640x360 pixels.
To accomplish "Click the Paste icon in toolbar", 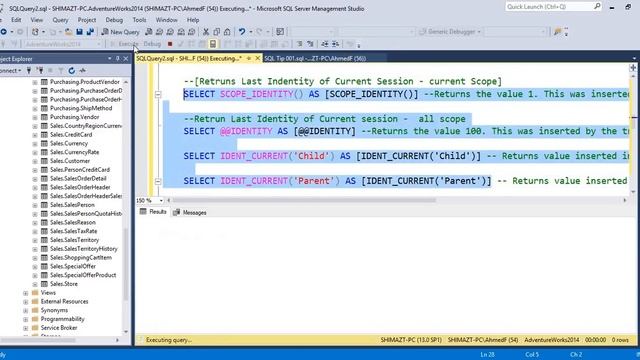I will 227,32.
